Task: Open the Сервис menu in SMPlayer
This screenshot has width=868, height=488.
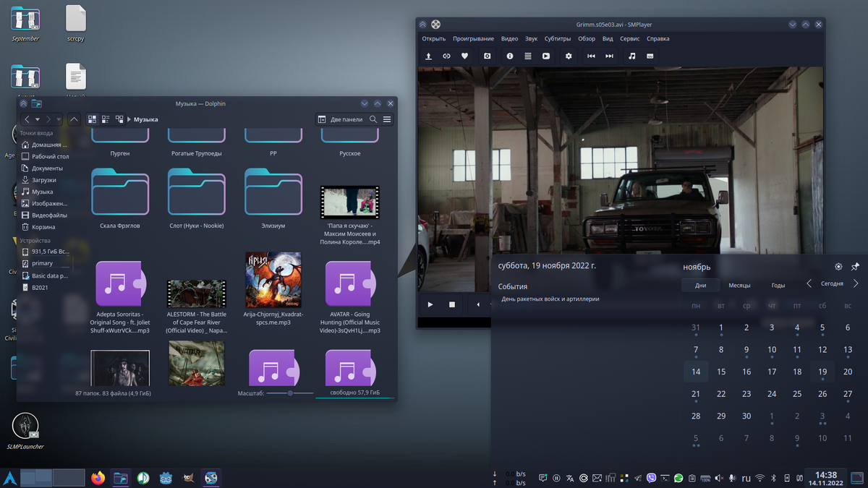Action: click(x=629, y=39)
